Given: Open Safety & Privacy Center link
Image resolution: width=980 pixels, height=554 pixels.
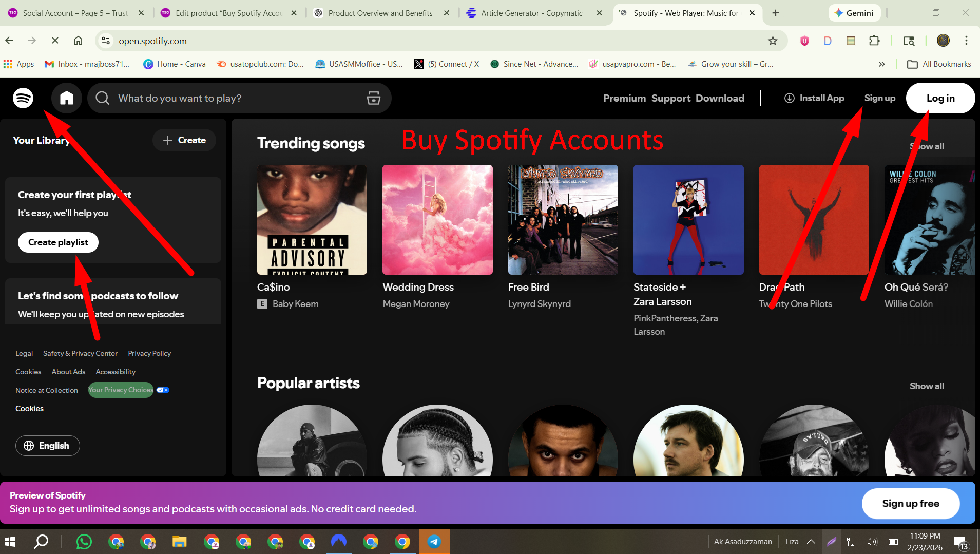Looking at the screenshot, I should [x=80, y=353].
